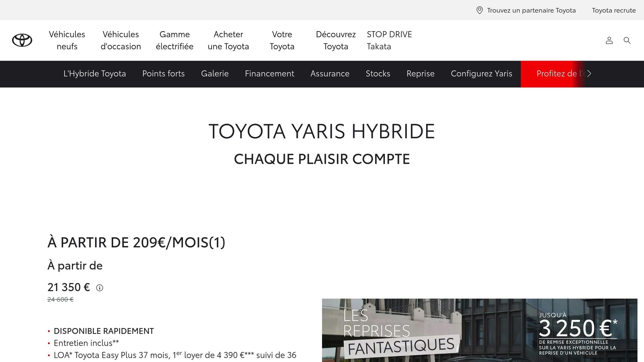The height and width of the screenshot is (362, 644).
Task: Click the location pin icon
Action: click(x=480, y=10)
